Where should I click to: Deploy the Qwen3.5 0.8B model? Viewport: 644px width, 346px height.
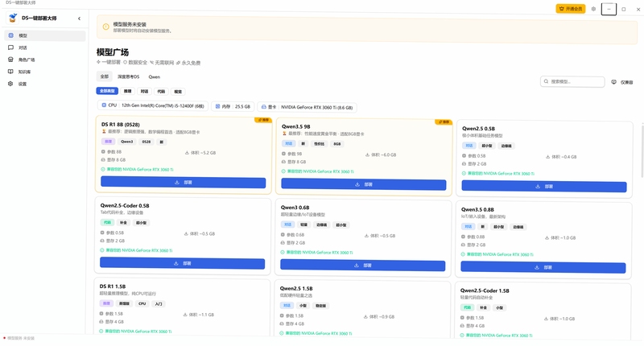pyautogui.click(x=543, y=268)
